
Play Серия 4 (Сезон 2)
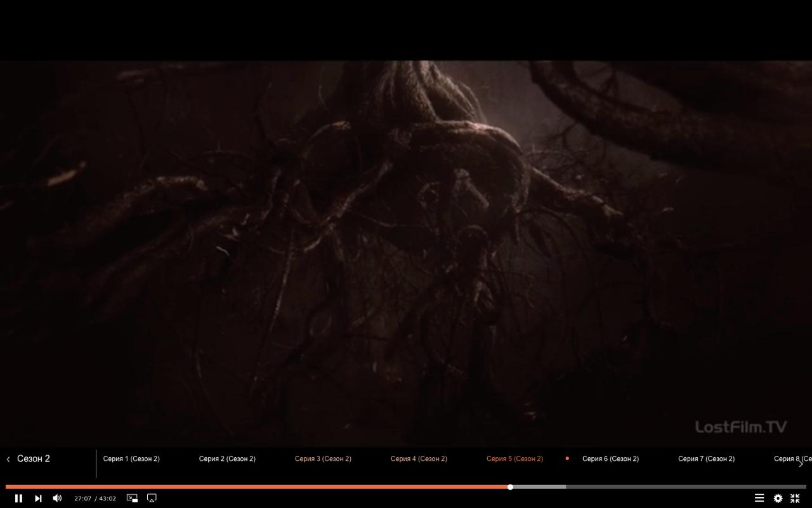coord(419,458)
